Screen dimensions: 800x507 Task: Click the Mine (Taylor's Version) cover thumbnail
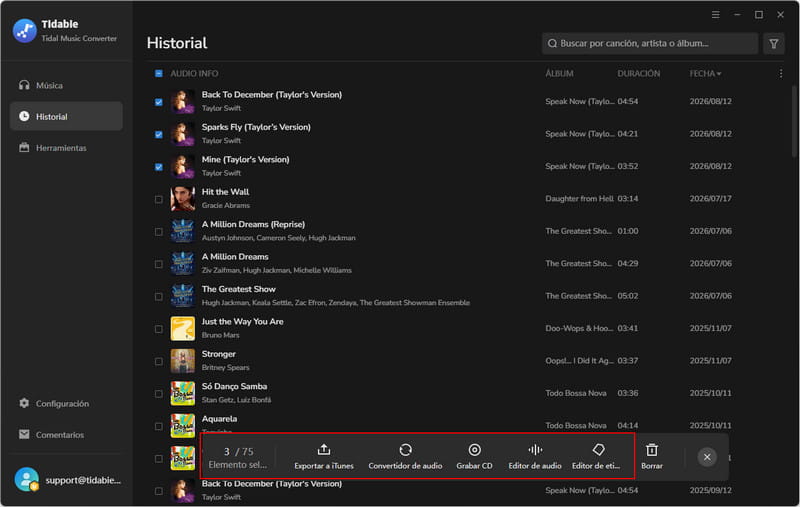[x=183, y=166]
